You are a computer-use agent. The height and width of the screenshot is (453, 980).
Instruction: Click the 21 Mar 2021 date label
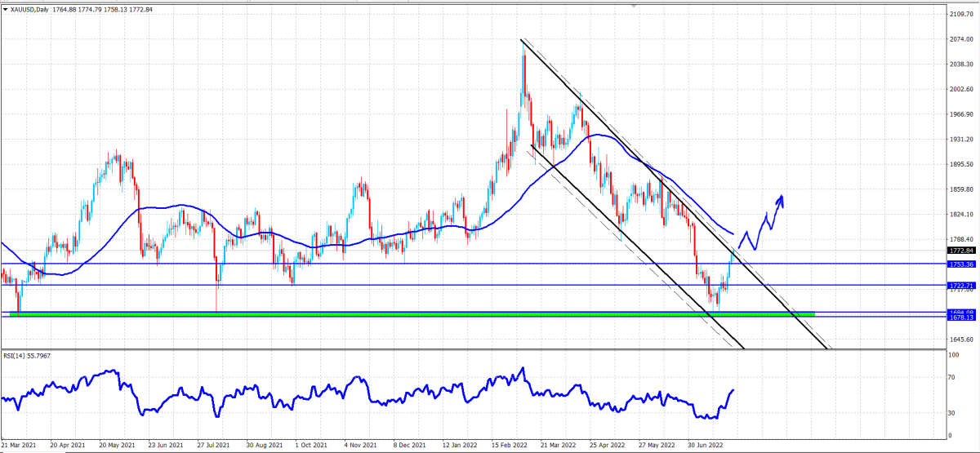18,446
